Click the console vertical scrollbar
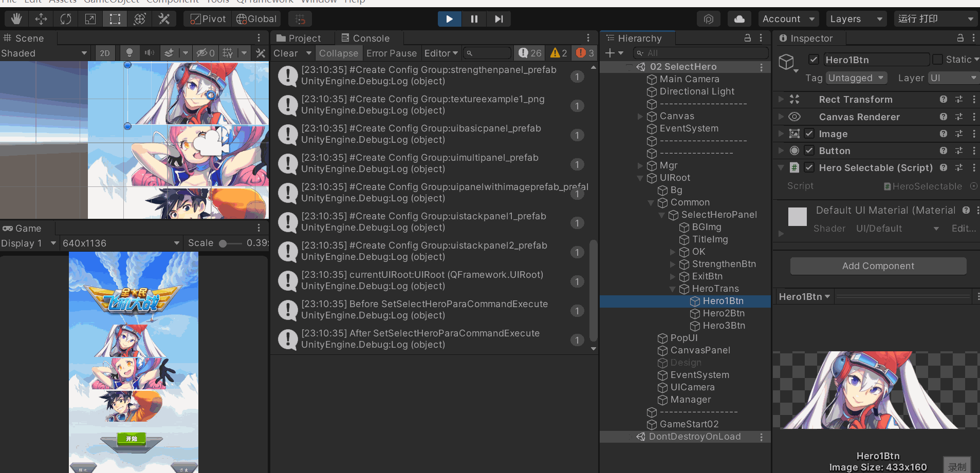980x473 pixels. point(594,290)
